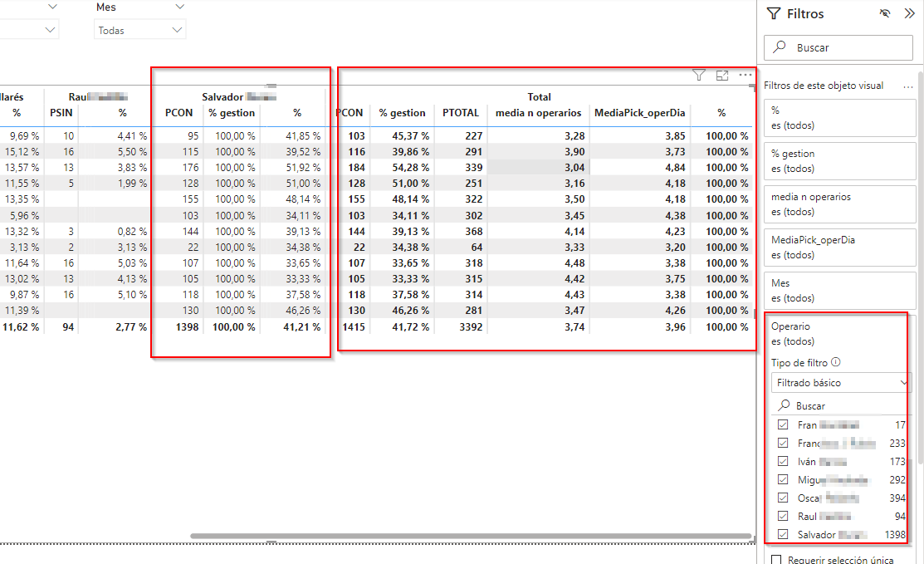
Task: Click the funnel icon beside the Filtros title
Action: 774,13
